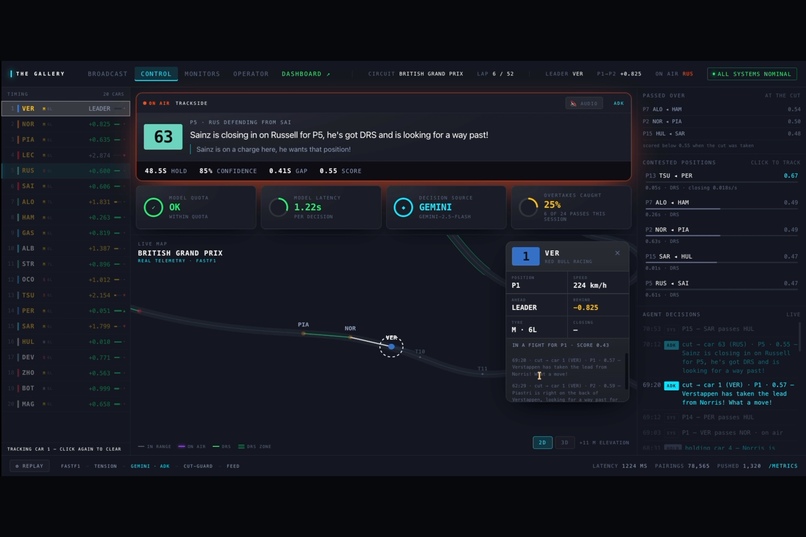
Task: Select SAR row in timing list
Action: 65,326
